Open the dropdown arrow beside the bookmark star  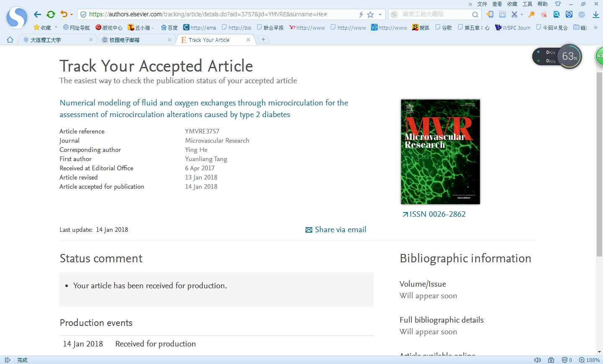[x=380, y=15]
